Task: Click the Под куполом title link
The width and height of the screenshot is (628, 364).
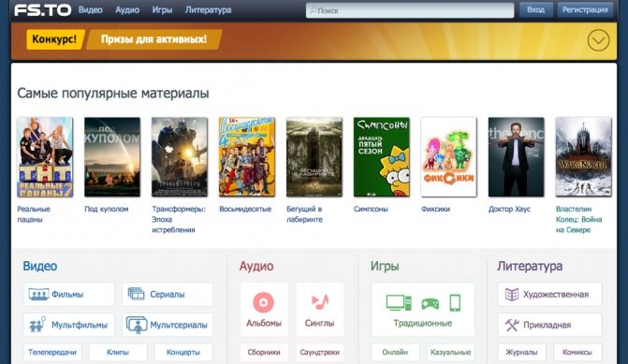Action: 106,209
